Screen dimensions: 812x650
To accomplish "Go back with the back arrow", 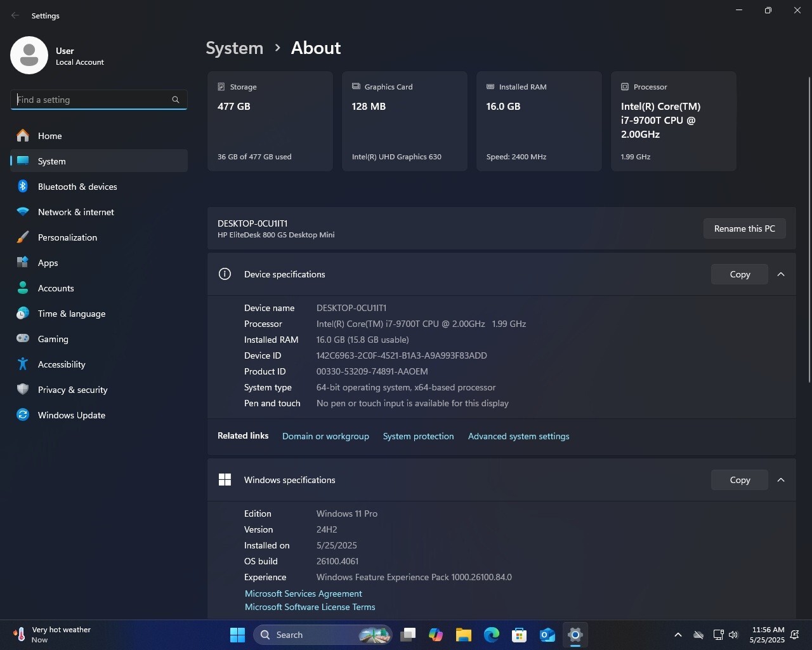I will 15,15.
